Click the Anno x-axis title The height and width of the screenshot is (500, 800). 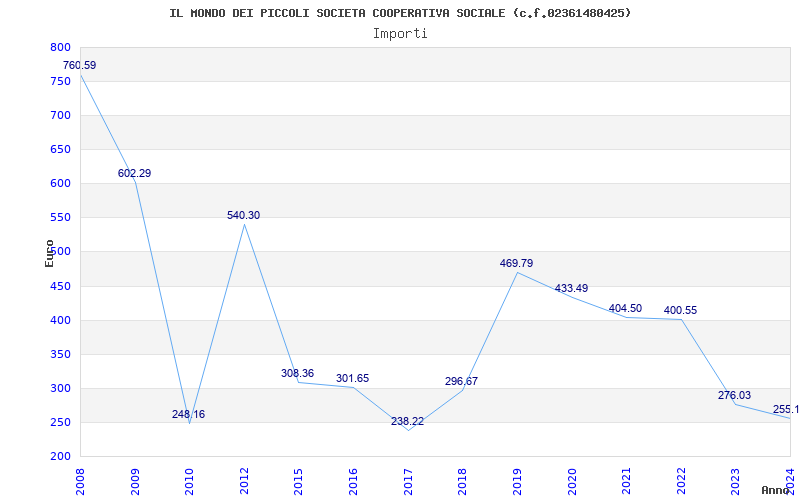click(777, 490)
